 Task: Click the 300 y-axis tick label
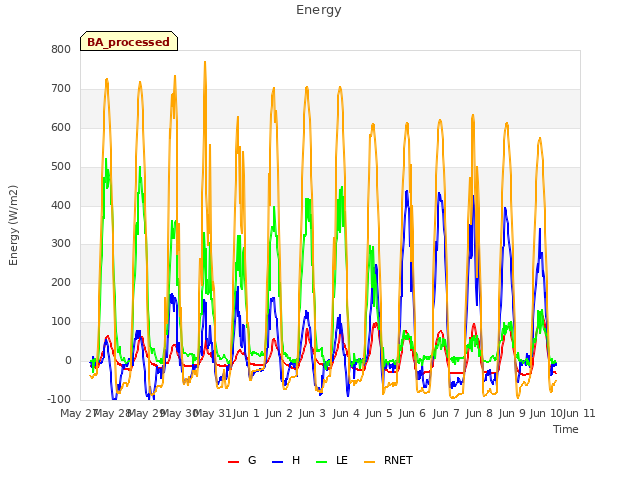pyautogui.click(x=61, y=244)
